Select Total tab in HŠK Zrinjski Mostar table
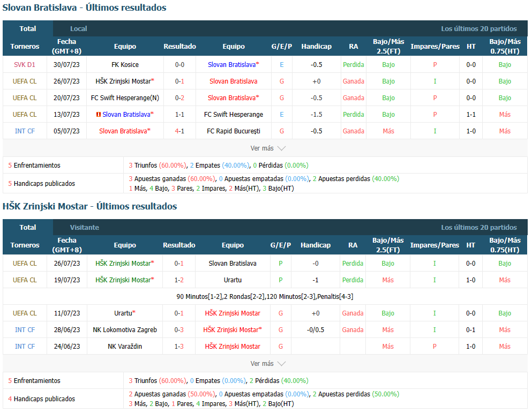The height and width of the screenshot is (413, 532). [28, 227]
